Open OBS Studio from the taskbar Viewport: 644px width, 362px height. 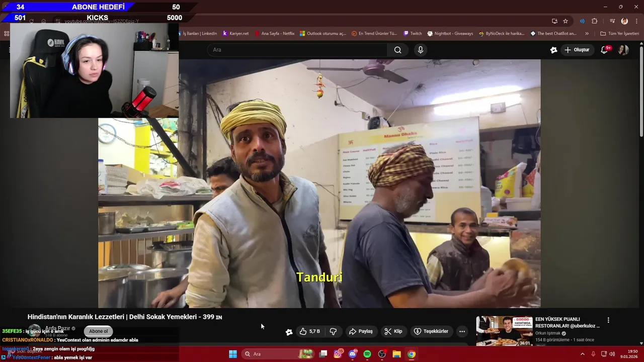[382, 354]
